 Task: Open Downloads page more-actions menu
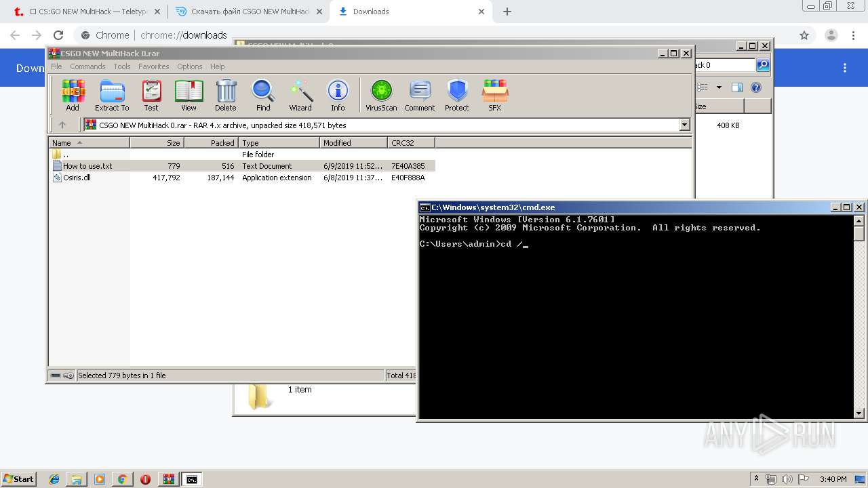click(x=845, y=68)
